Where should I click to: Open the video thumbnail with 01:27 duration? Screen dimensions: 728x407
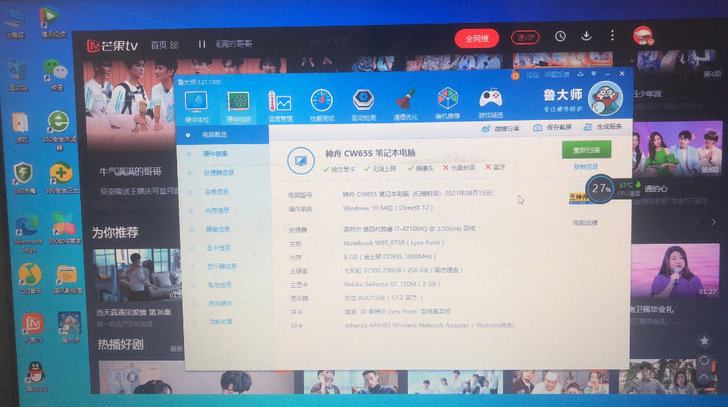[x=675, y=271]
